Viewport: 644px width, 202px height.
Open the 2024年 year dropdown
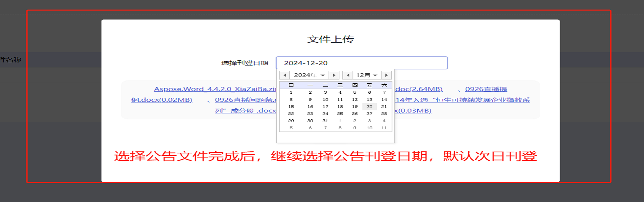309,75
